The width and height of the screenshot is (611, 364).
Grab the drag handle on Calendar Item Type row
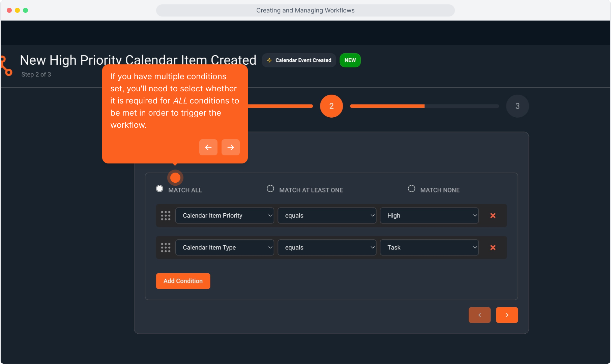(x=166, y=248)
